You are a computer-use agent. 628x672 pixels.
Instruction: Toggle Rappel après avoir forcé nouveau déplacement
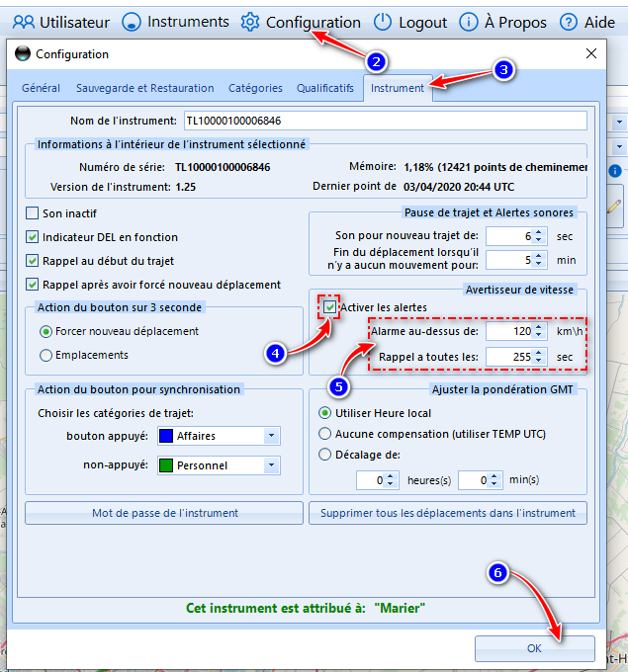[x=33, y=285]
